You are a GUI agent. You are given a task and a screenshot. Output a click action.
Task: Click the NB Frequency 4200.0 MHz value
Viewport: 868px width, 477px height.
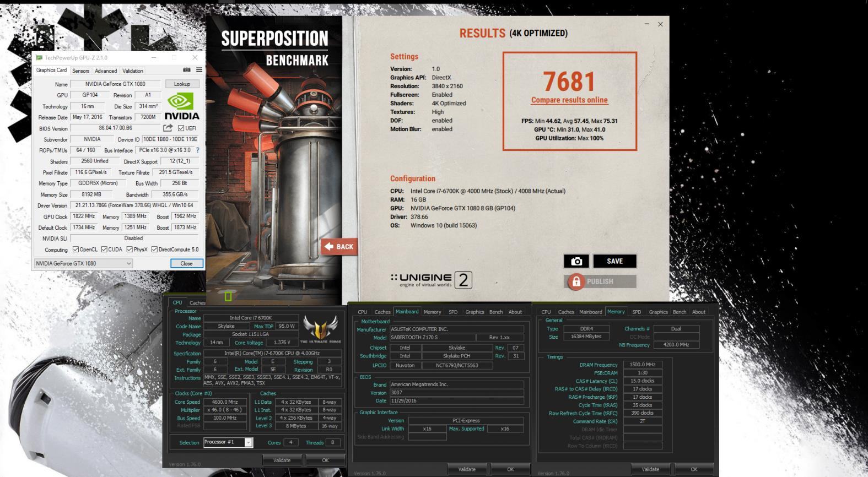click(x=676, y=345)
